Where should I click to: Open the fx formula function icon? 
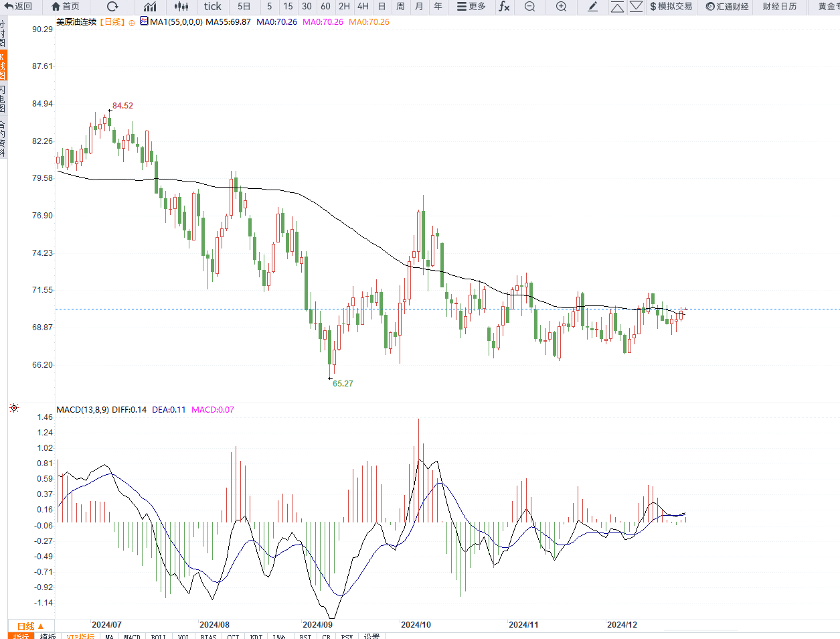click(x=504, y=7)
